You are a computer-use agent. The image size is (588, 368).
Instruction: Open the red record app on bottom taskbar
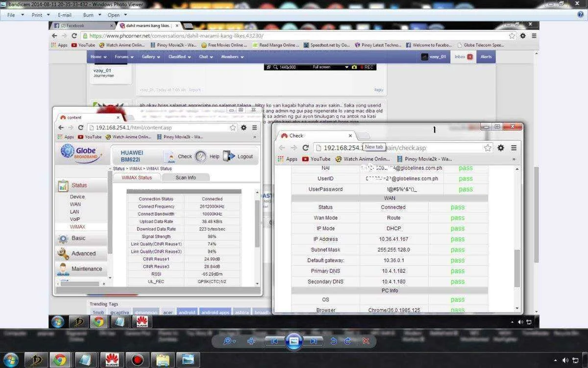pos(137,360)
